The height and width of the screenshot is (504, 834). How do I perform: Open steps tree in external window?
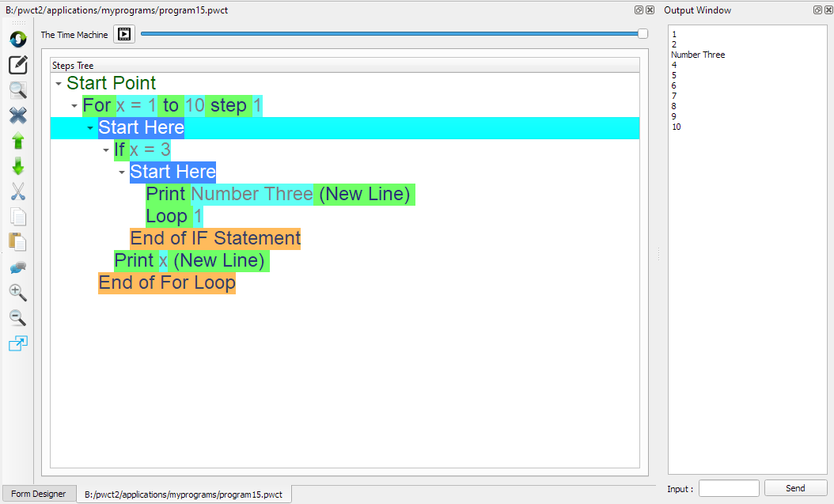click(x=17, y=343)
